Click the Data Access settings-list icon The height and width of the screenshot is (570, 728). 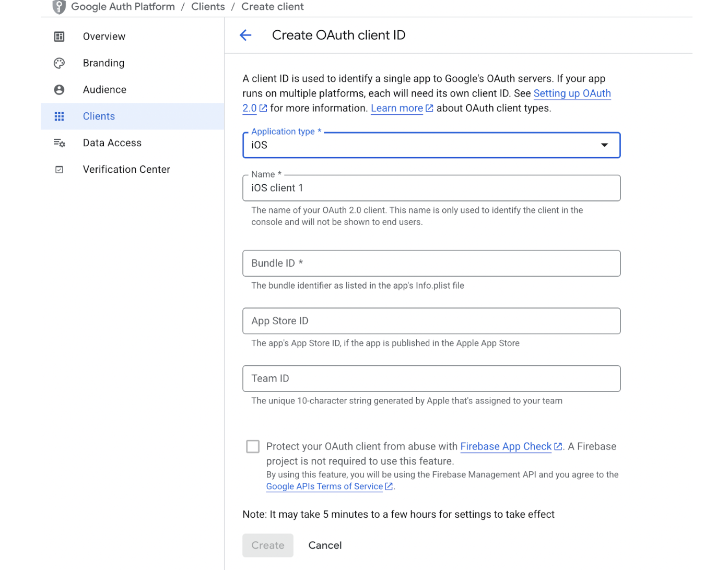[x=60, y=143]
